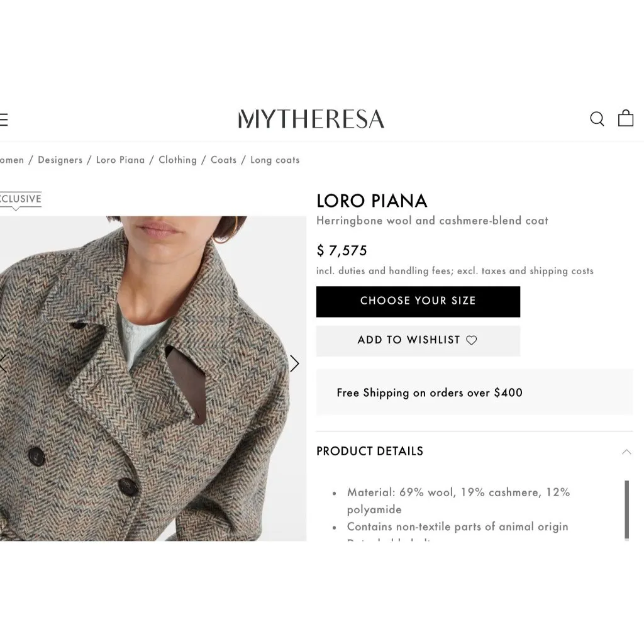Viewport: 644px width, 644px height.
Task: Add the coat to your wishlist
Action: click(x=418, y=340)
